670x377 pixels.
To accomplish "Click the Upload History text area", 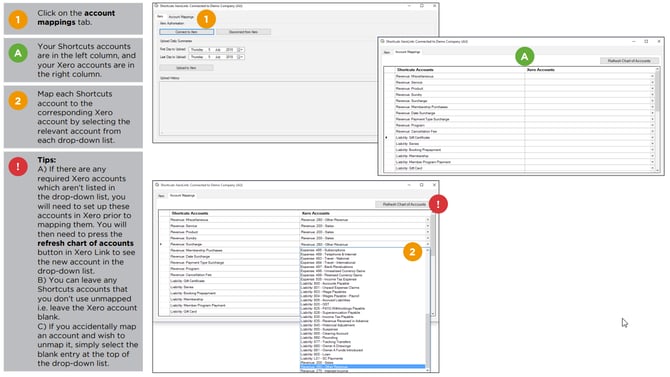I will (x=268, y=107).
